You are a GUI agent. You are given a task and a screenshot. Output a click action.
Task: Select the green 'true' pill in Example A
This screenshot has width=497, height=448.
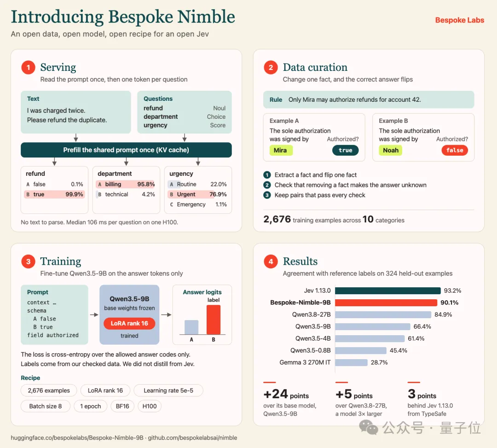coord(345,150)
